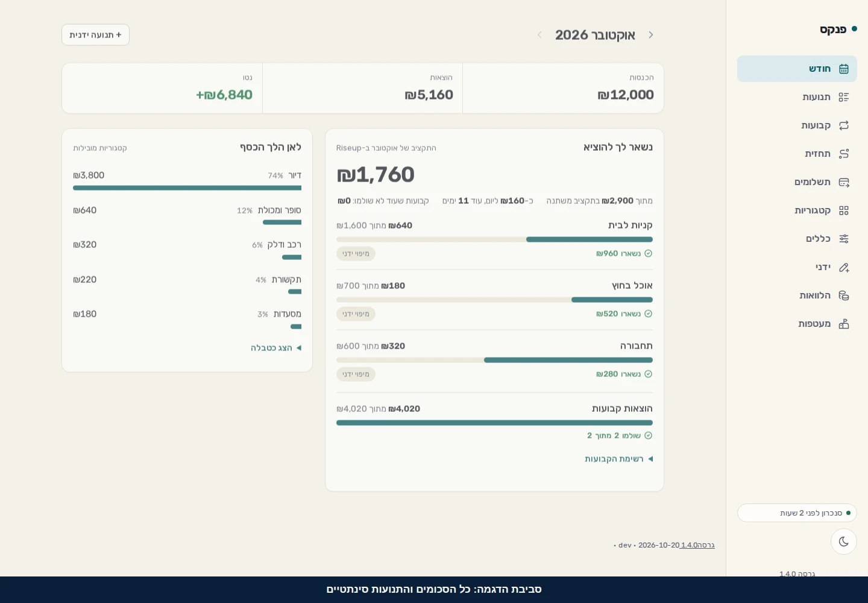Click the תחזית forecast icon
868x603 pixels.
(x=844, y=154)
